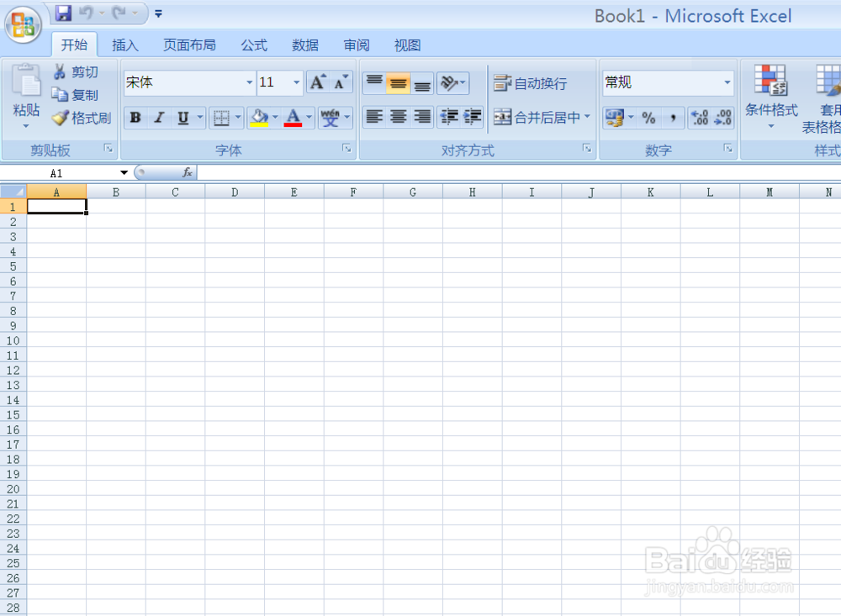Open 套用表格格式 table styles

(x=822, y=98)
